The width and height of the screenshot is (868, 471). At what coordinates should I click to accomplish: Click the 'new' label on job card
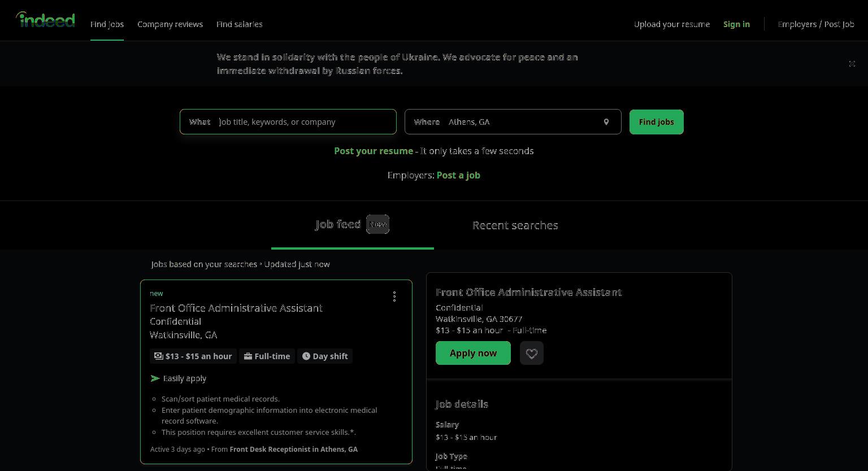[157, 294]
